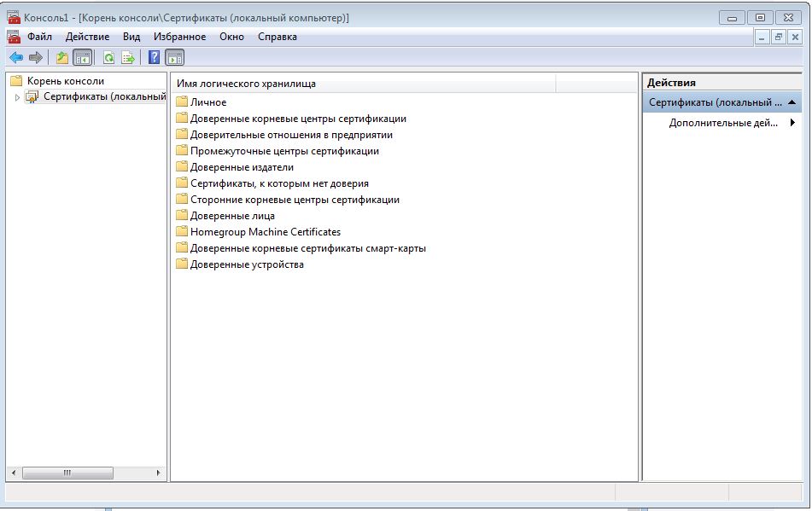Click the tree pane horizontal scrollbar thumb
Image resolution: width=812 pixels, height=511 pixels.
(x=67, y=473)
